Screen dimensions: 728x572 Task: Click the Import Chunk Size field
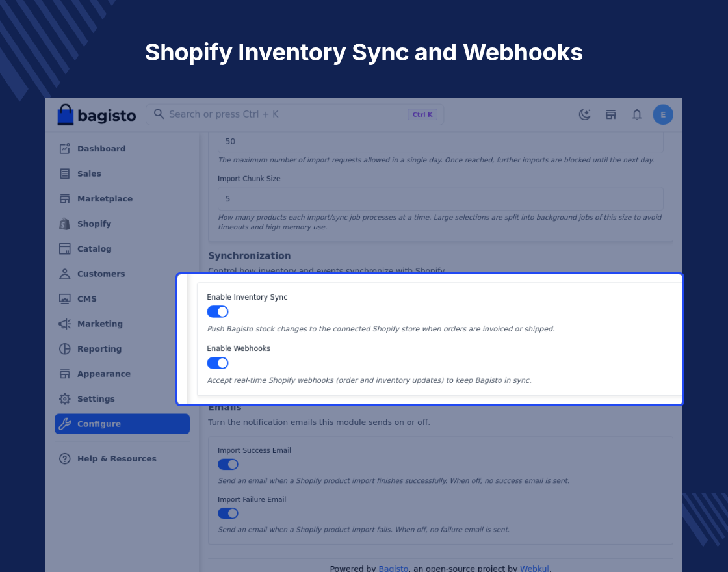441,199
